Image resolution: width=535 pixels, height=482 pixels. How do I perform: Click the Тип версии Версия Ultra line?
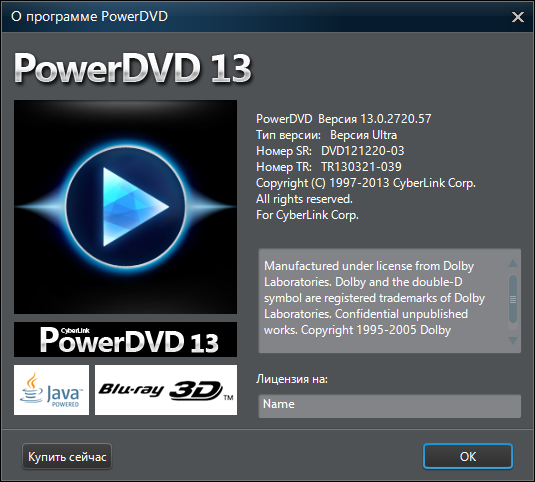327,135
